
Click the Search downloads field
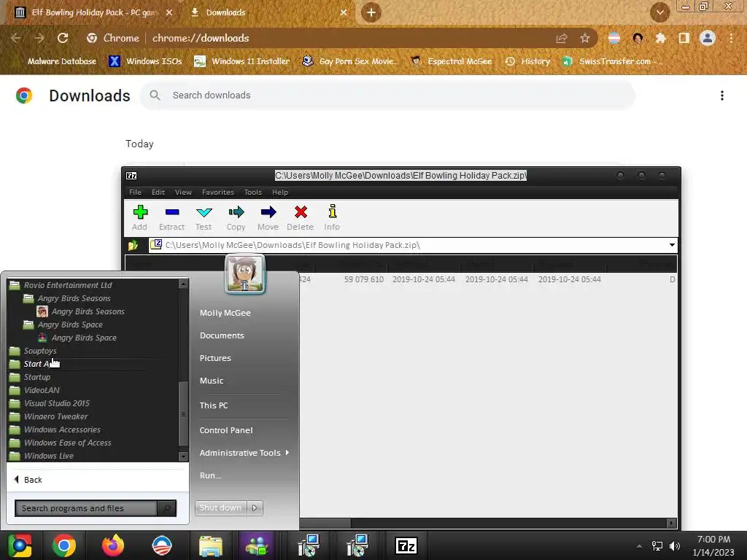pyautogui.click(x=387, y=96)
